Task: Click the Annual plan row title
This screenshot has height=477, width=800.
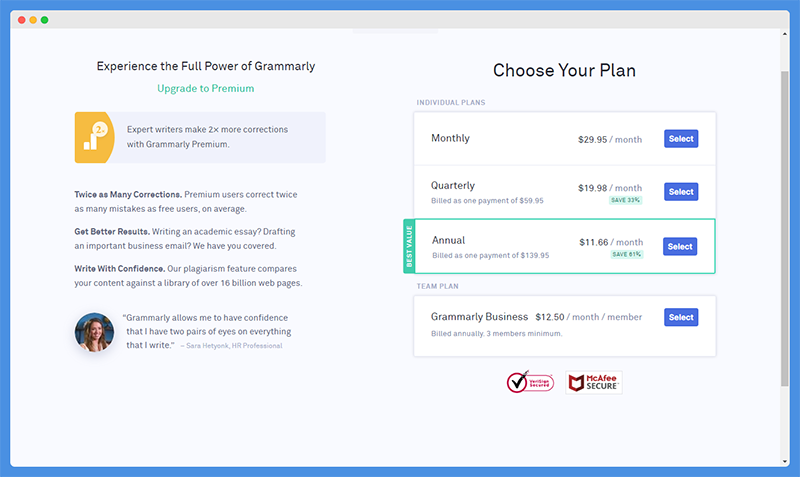Action: [448, 240]
